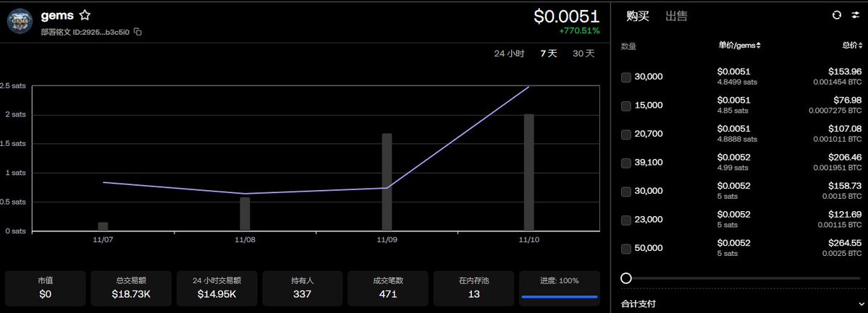Screen dimensions: 868x313
Task: Click the 部署铭文 ID text
Action: pyautogui.click(x=85, y=32)
